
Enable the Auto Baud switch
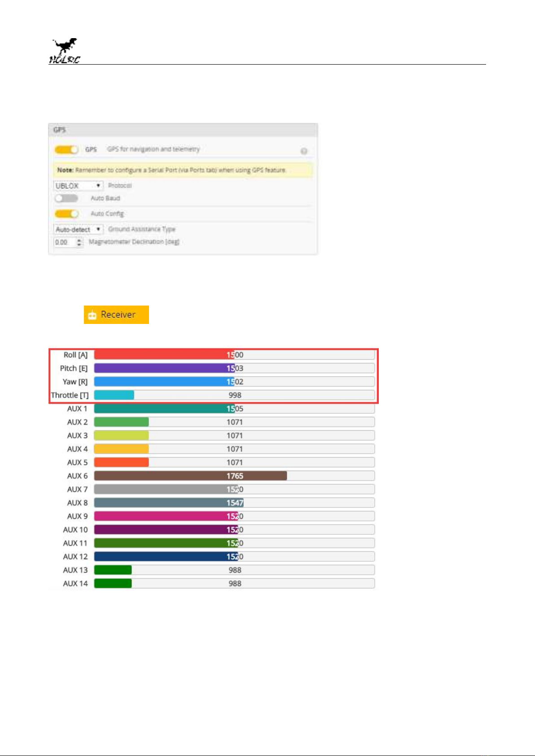(x=66, y=198)
